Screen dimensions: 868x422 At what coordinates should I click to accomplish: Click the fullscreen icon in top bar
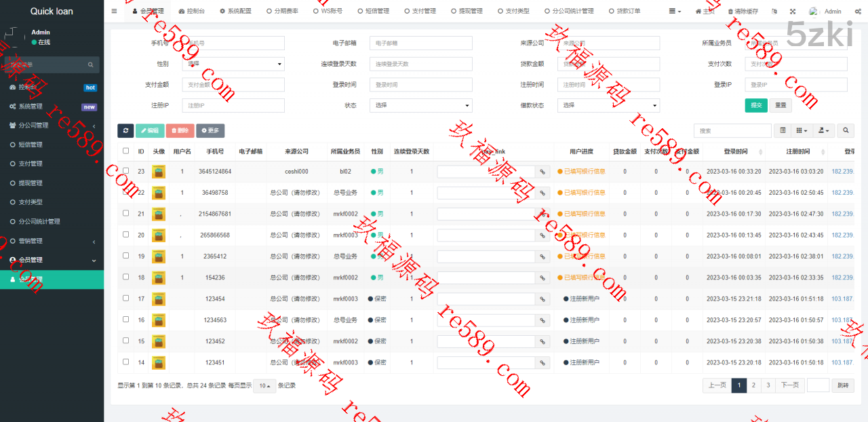(x=793, y=12)
